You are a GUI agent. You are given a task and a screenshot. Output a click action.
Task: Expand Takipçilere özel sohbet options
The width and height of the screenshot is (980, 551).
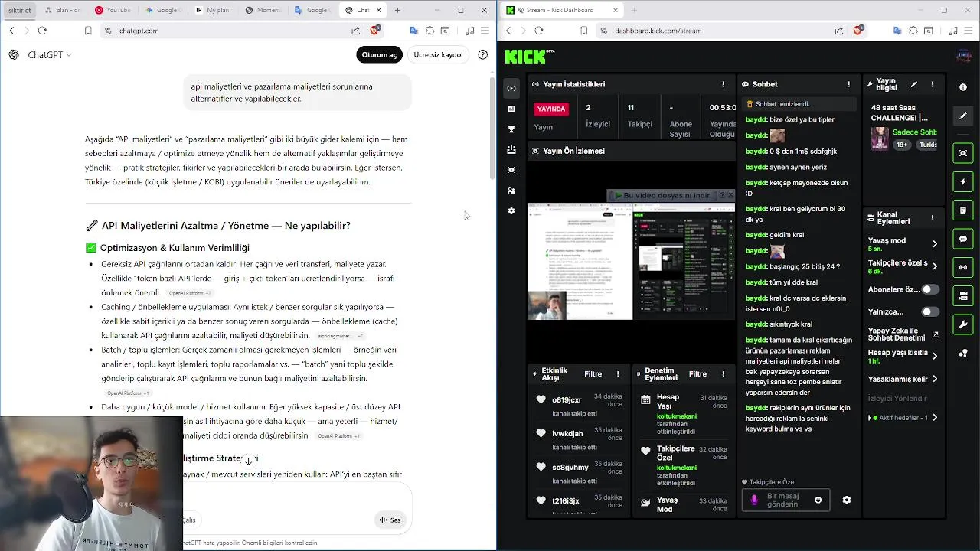pyautogui.click(x=935, y=266)
